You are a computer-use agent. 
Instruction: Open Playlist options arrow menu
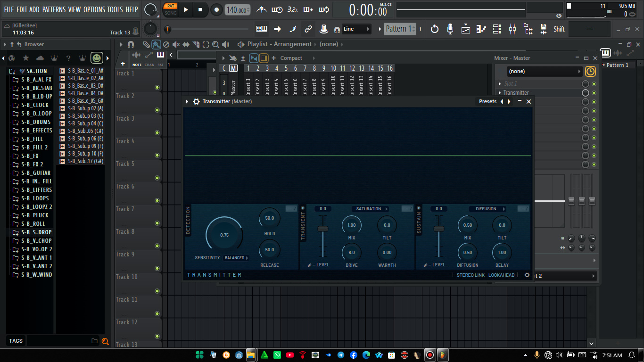pyautogui.click(x=121, y=44)
